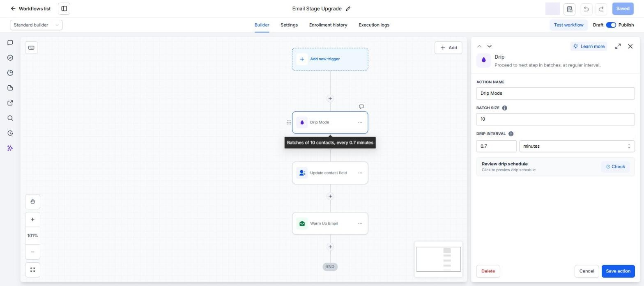Image resolution: width=644 pixels, height=286 pixels.
Task: Show Drip Interval info tooltip icon
Action: [x=511, y=134]
